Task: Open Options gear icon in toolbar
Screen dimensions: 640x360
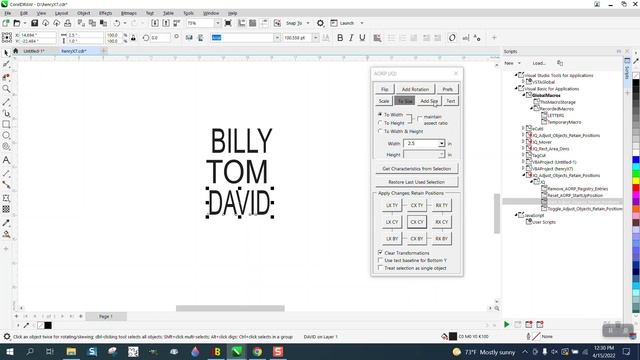Action: pyautogui.click(x=320, y=23)
